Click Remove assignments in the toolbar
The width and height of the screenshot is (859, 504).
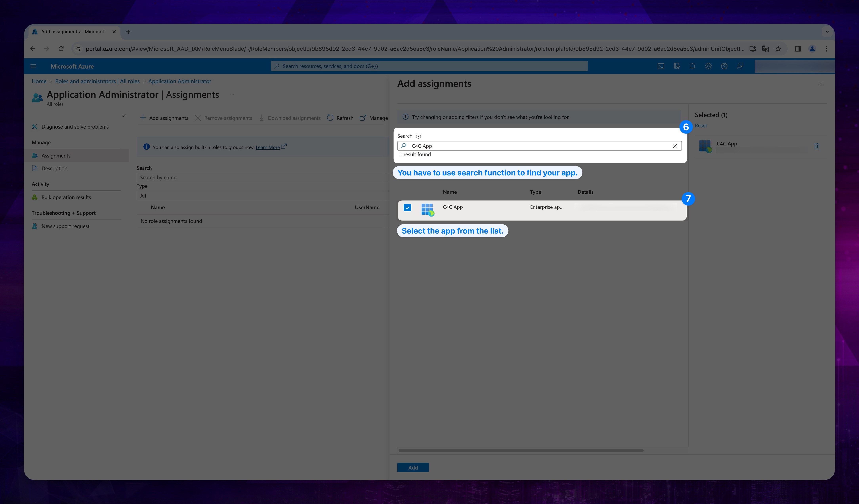(224, 118)
